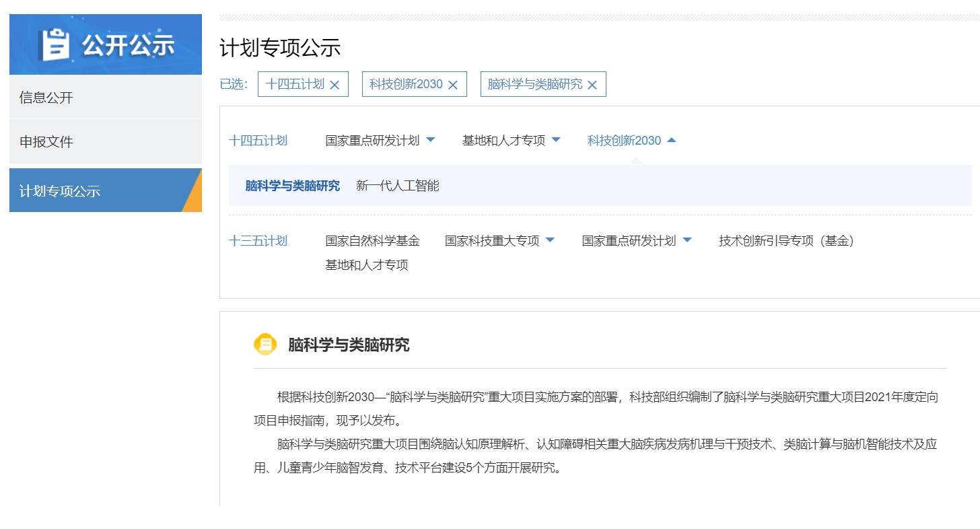Open 信息公开 in the sidebar
The image size is (980, 529).
coord(46,98)
